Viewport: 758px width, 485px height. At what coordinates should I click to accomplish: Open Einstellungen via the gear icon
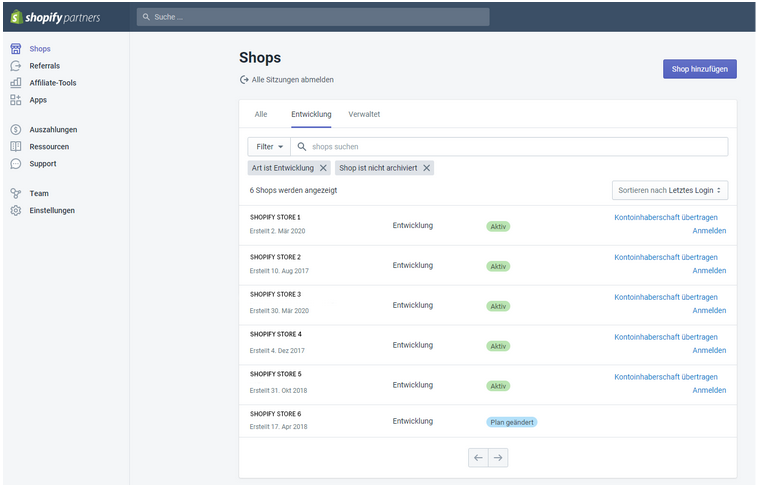(16, 211)
